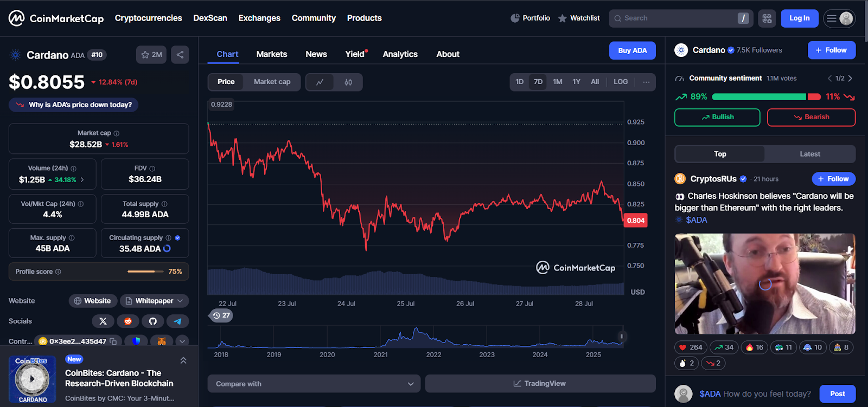The image size is (868, 407).
Task: Expand the Whitepaper dropdown
Action: coord(155,301)
